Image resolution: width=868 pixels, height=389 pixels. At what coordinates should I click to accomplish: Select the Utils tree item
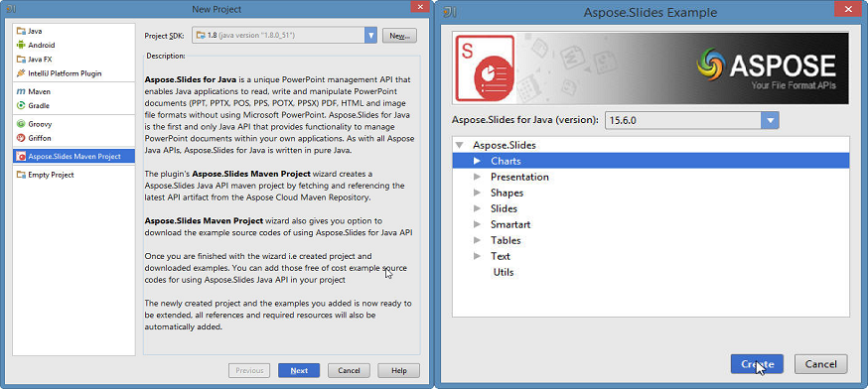tap(504, 272)
